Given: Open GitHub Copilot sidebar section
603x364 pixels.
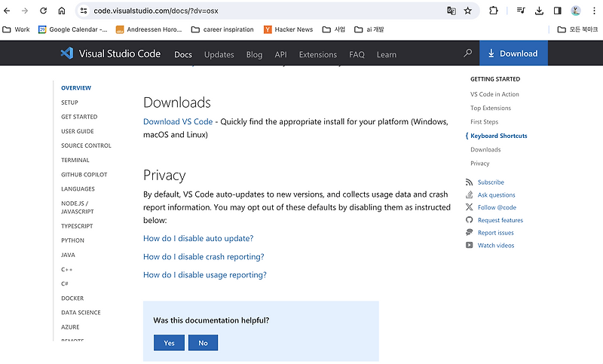Looking at the screenshot, I should click(x=84, y=175).
